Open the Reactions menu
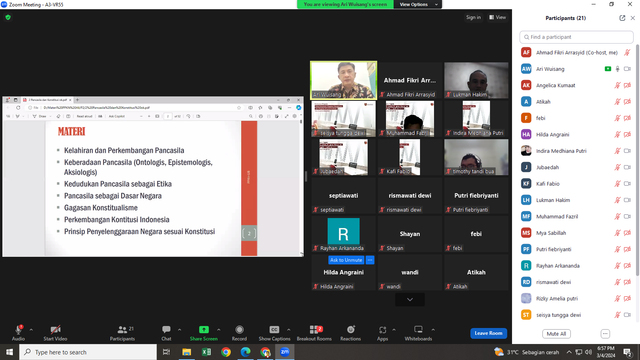This screenshot has height=360, width=640. 351,332
